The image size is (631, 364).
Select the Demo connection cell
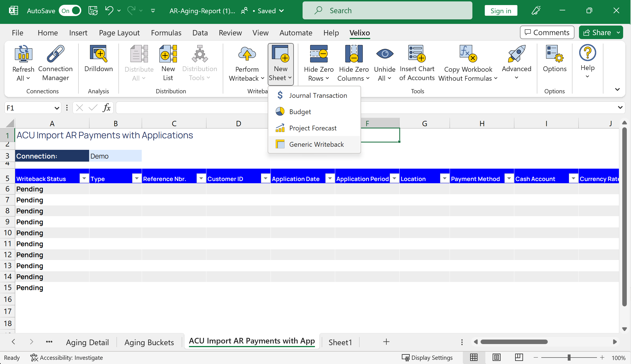tap(115, 156)
